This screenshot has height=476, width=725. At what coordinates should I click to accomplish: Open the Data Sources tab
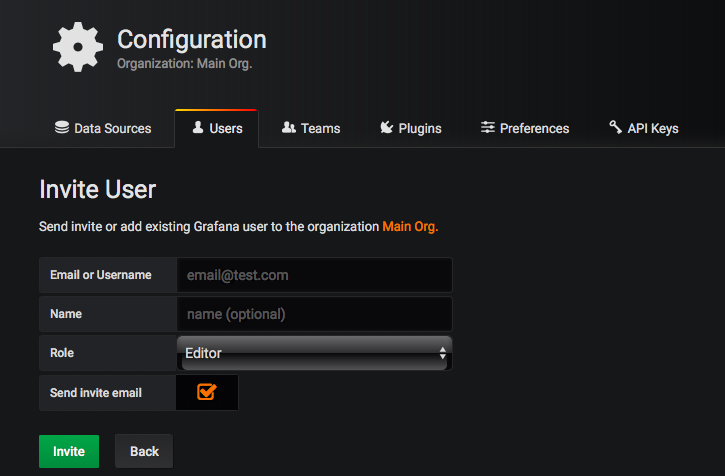pos(103,128)
